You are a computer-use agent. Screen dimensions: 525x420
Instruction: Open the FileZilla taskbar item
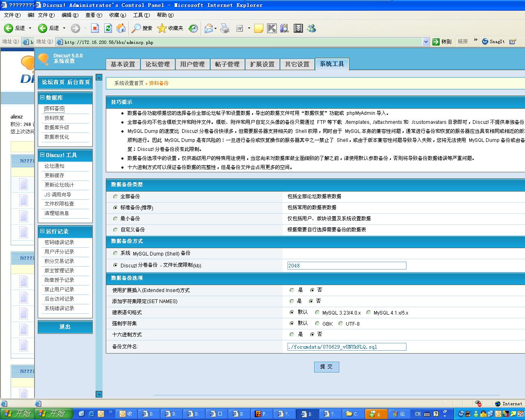(261, 414)
